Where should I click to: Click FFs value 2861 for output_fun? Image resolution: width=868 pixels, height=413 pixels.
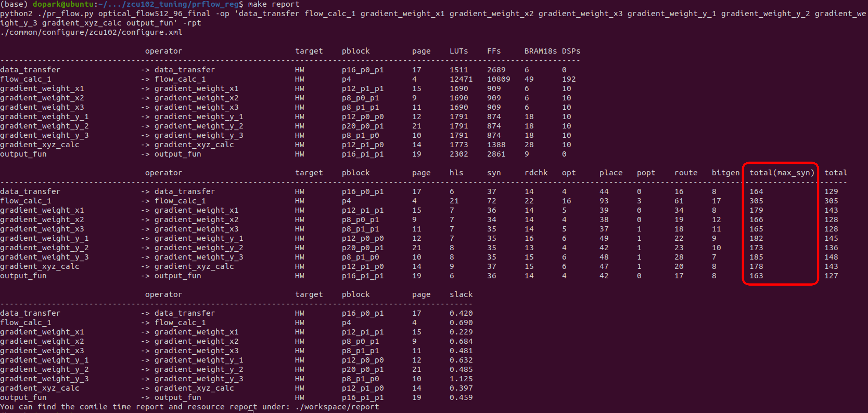pyautogui.click(x=496, y=154)
